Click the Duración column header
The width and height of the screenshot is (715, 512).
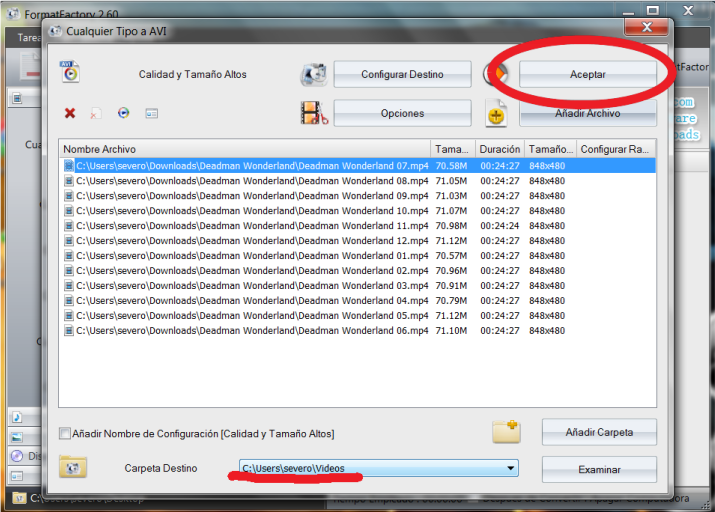[500, 149]
